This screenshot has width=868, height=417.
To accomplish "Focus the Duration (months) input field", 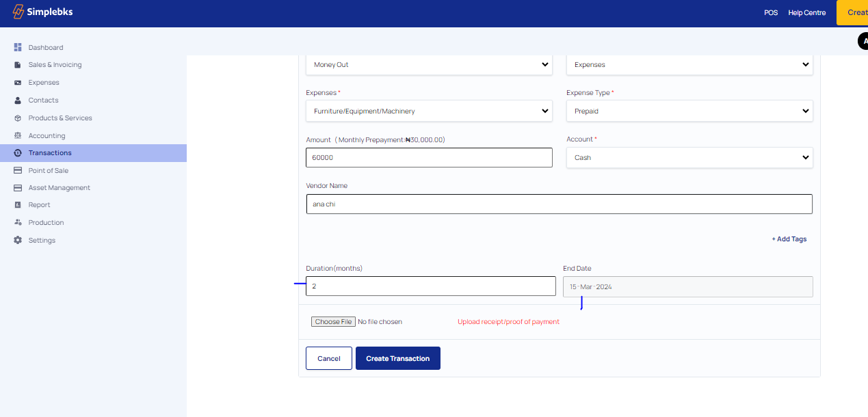I will point(430,286).
